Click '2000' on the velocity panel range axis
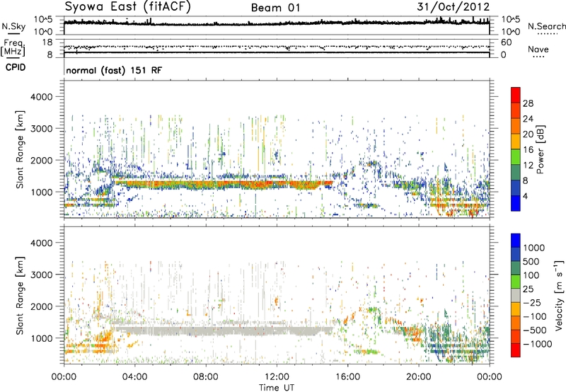The image size is (566, 392). [x=41, y=306]
